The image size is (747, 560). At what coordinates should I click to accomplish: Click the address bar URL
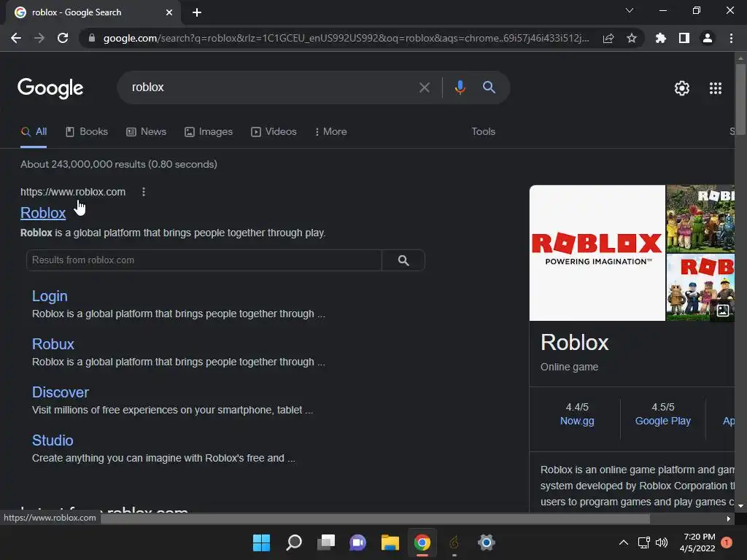tap(346, 38)
